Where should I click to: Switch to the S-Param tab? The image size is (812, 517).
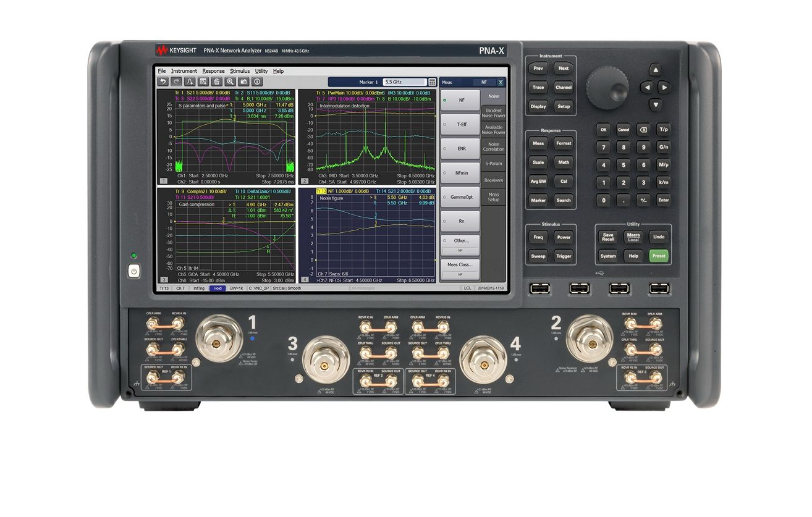coord(494,164)
